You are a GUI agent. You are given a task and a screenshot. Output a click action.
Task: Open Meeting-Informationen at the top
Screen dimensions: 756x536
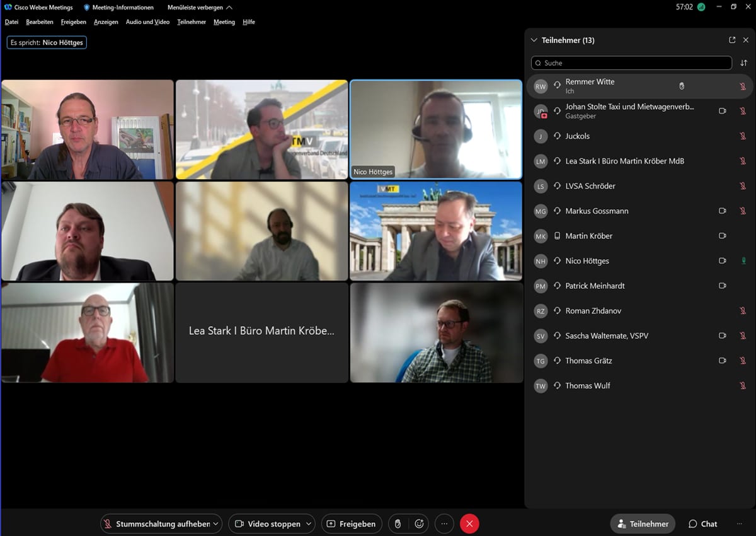click(118, 8)
